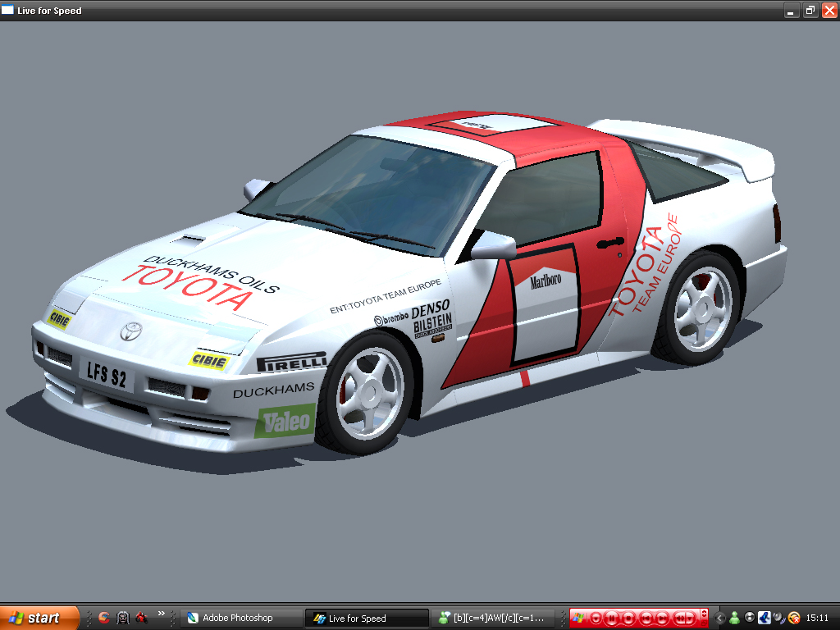Expand hidden quick launch items chevron

[x=161, y=614]
